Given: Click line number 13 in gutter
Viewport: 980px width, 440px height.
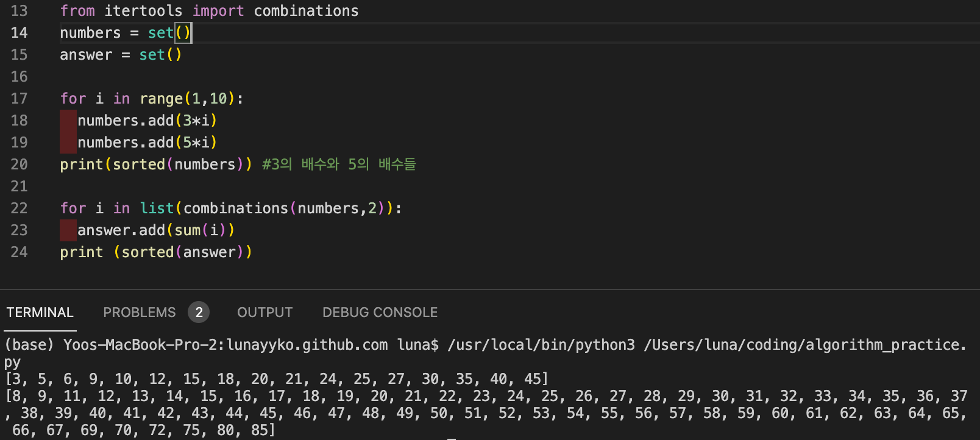Looking at the screenshot, I should (x=19, y=11).
